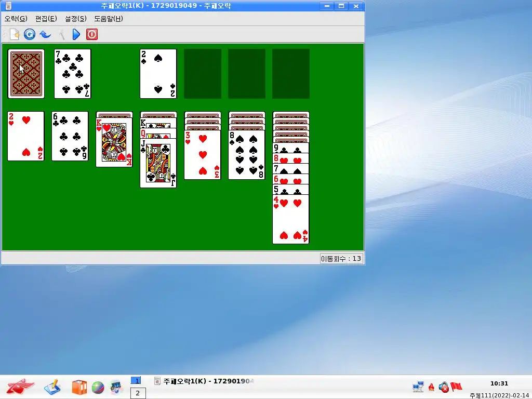Open the 오락(G) menu
The height and width of the screenshot is (399, 532).
pos(16,19)
